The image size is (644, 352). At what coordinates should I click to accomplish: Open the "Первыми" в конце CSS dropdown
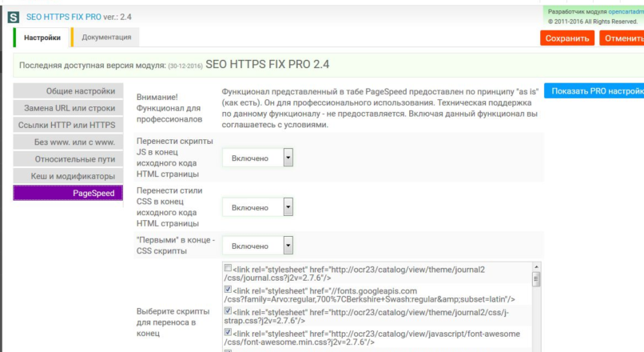tap(257, 246)
